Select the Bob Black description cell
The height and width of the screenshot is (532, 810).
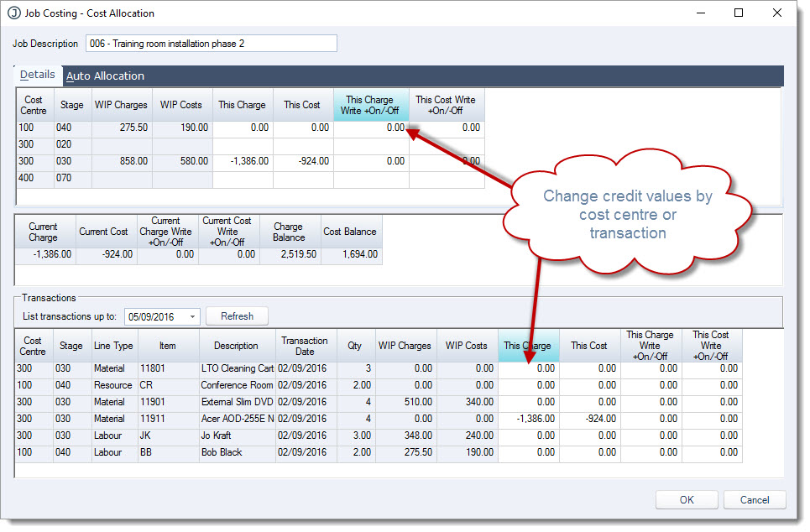[x=237, y=452]
